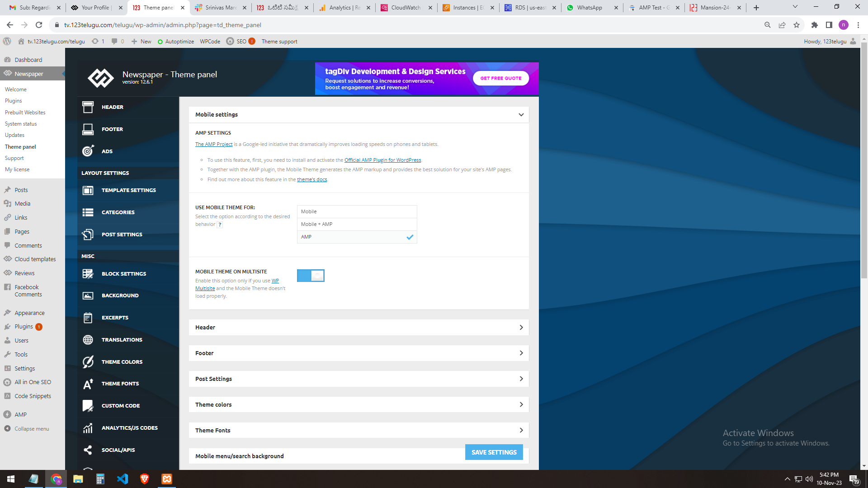Bookmark this page with the star icon
868x488 pixels.
[x=797, y=25]
